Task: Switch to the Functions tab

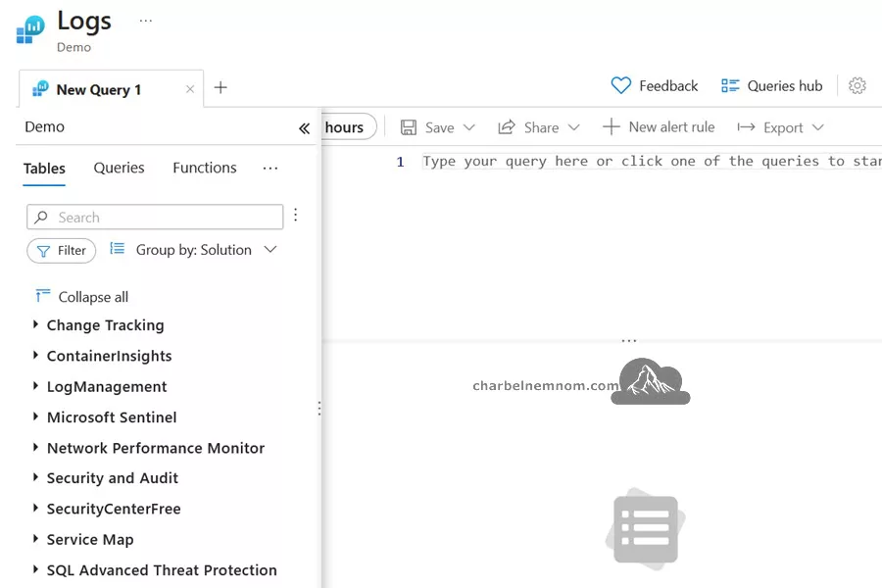Action: pyautogui.click(x=205, y=168)
